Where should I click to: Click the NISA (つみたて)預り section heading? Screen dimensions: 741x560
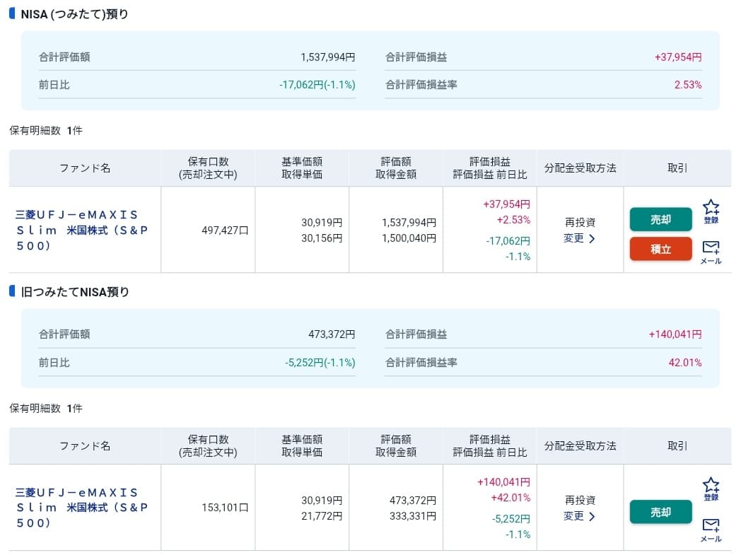74,14
